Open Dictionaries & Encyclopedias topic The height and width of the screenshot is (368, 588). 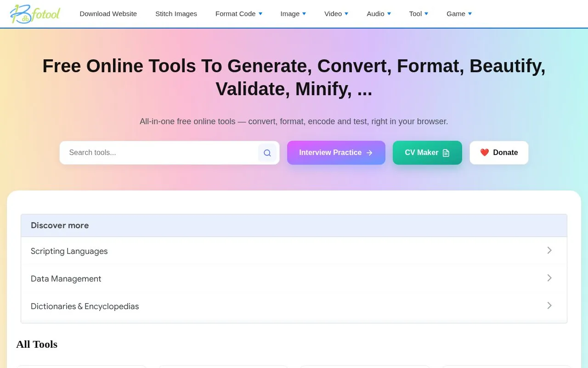(294, 306)
